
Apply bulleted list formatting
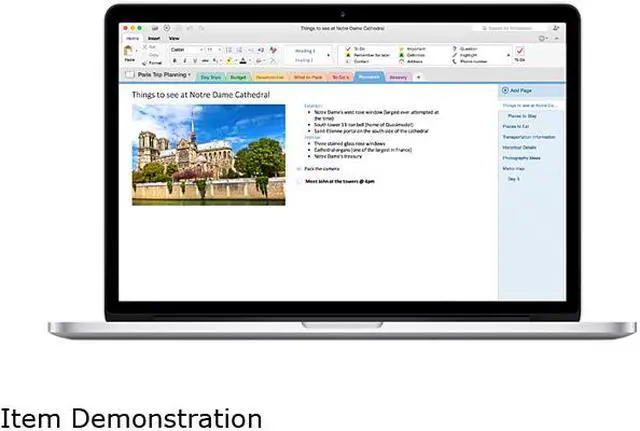(x=229, y=50)
